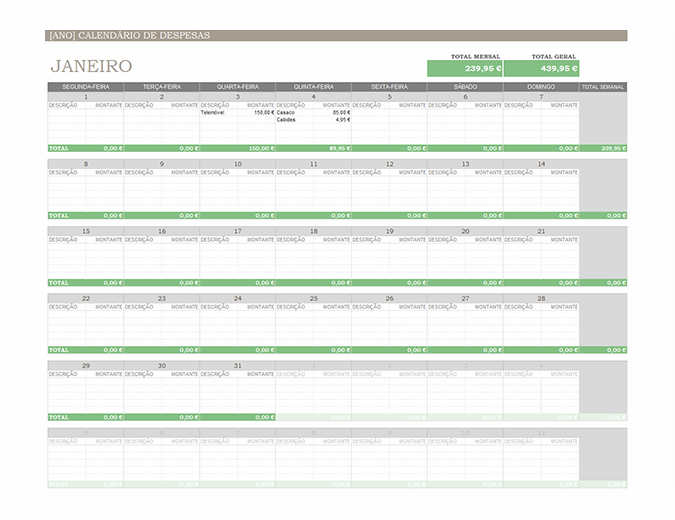Select the Telemóvel expense description cell
675x520 pixels.
point(213,113)
